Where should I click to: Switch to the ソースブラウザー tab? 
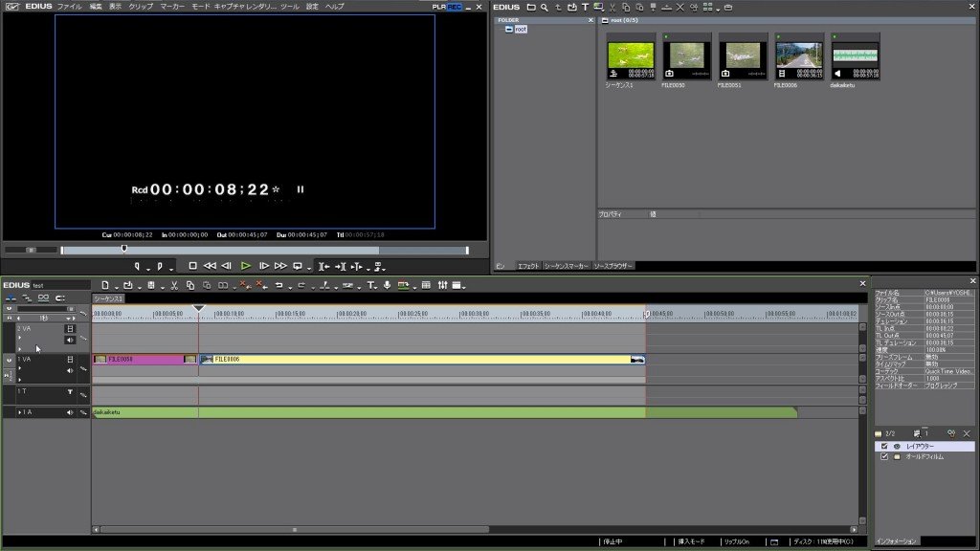[613, 266]
